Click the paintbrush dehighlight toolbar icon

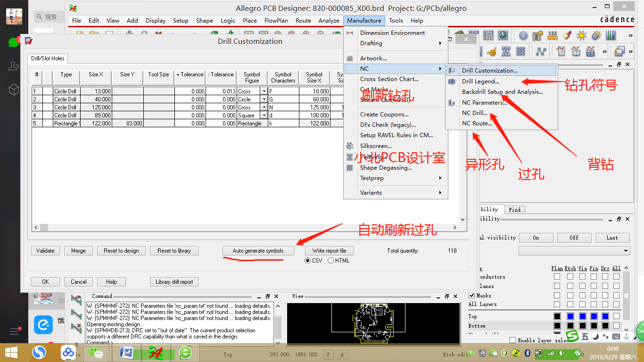point(567,35)
